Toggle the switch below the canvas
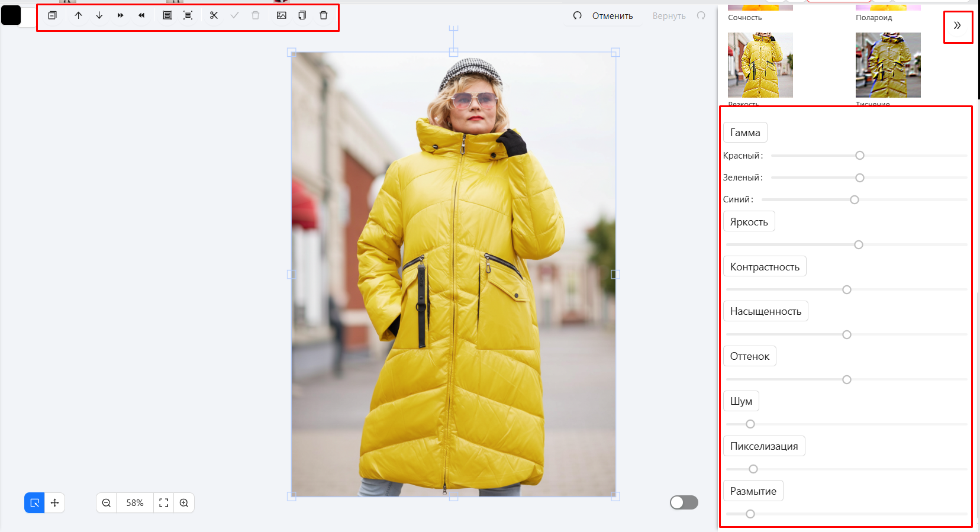 coord(684,502)
